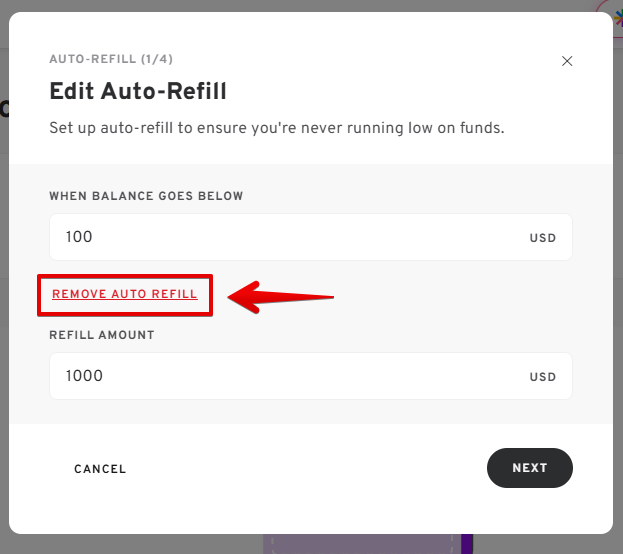623x554 pixels.
Task: Click USD label in refill amount field
Action: point(542,377)
